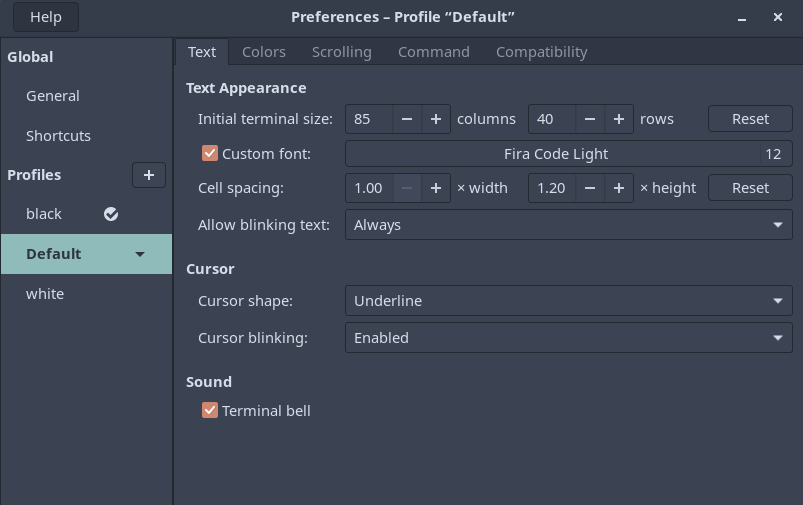Open the Help button
Screen dimensions: 803x505
pyautogui.click(x=46, y=17)
